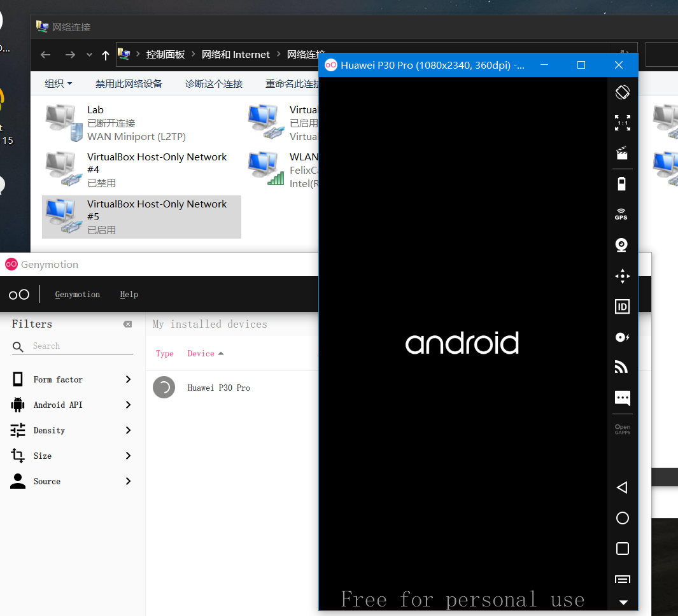
Task: Open the device Identifiers panel
Action: tap(622, 306)
